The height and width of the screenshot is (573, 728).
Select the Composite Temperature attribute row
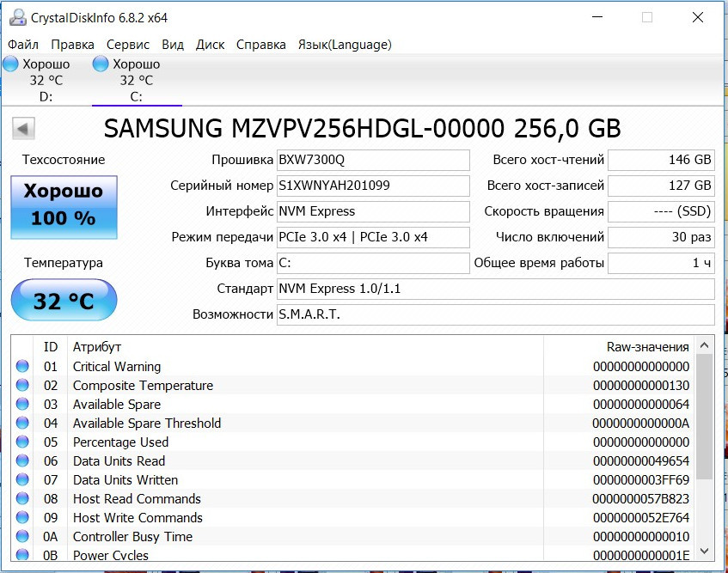pos(353,385)
